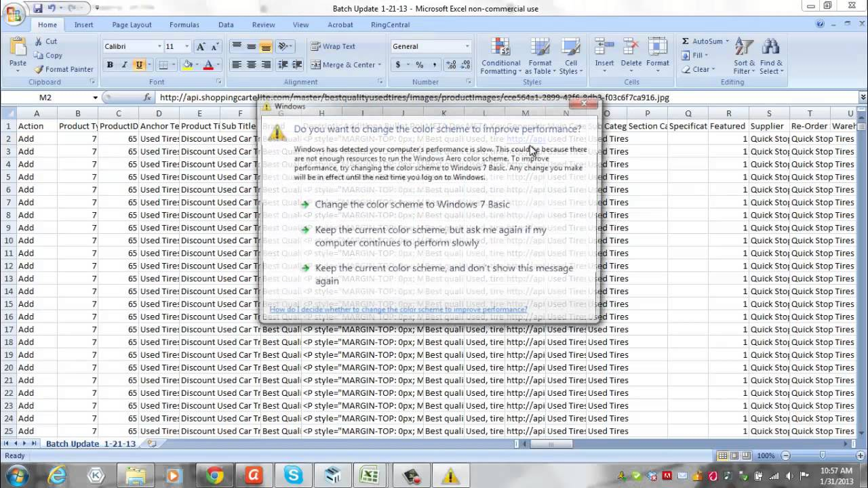Apply fill color bucket
Viewport: 868px width, 488px height.
(x=187, y=65)
